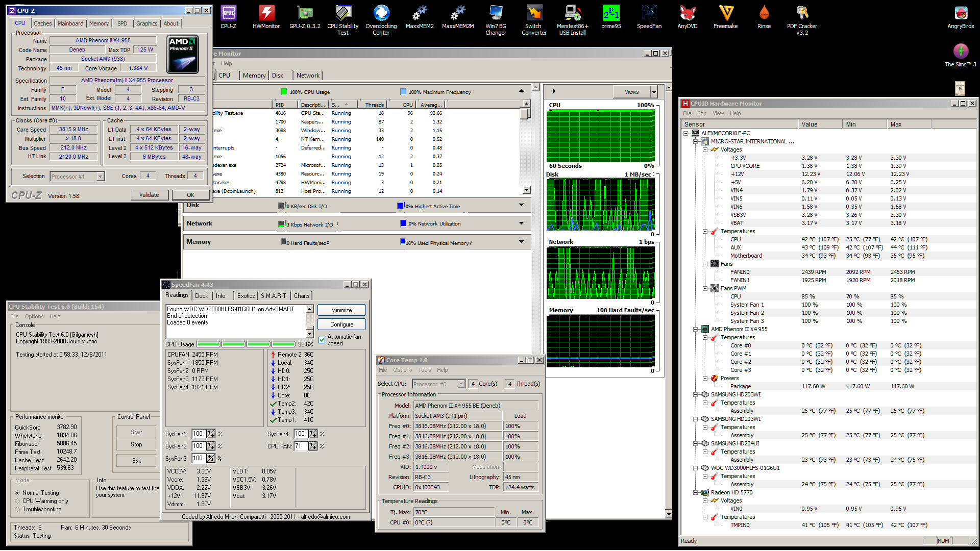Launch HWMonitor from desktop icon

(266, 17)
